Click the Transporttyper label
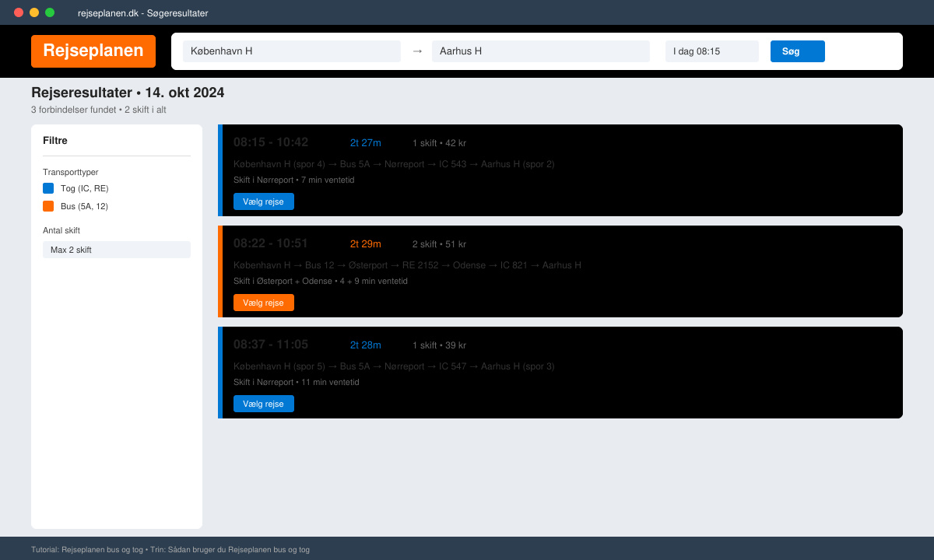934x560 pixels. [71, 172]
